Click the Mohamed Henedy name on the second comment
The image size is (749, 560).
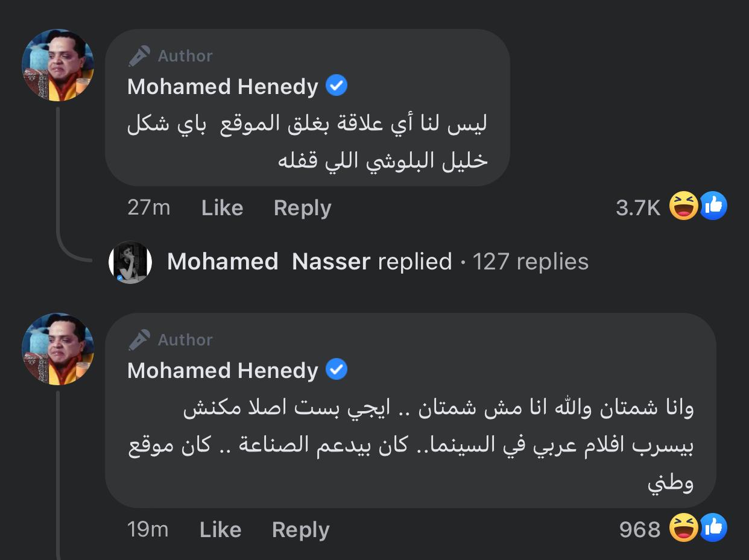(x=223, y=370)
